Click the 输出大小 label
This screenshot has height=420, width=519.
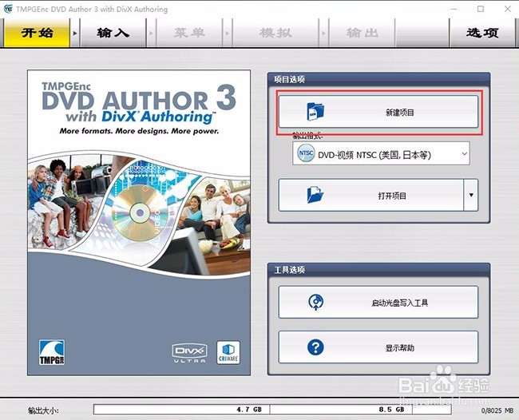pos(43,410)
